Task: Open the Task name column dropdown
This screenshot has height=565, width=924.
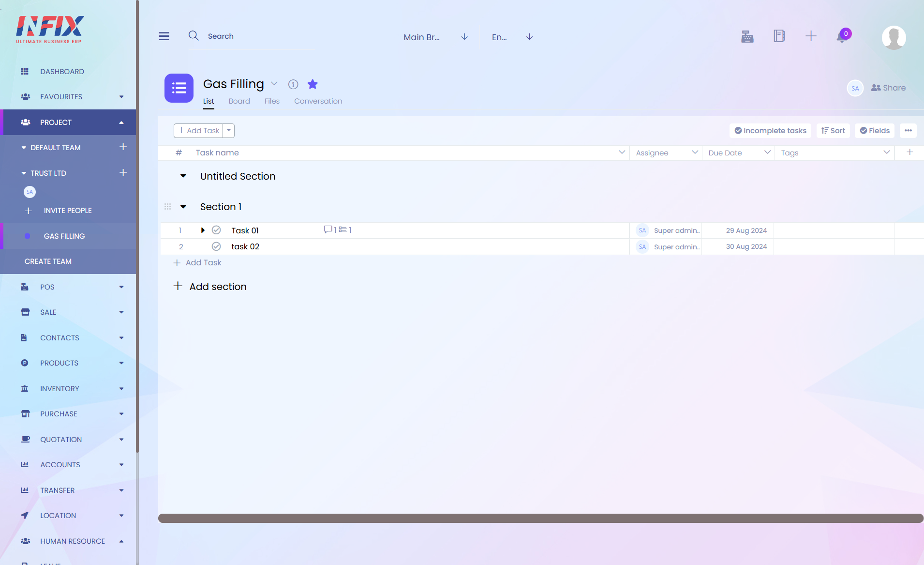Action: tap(622, 153)
